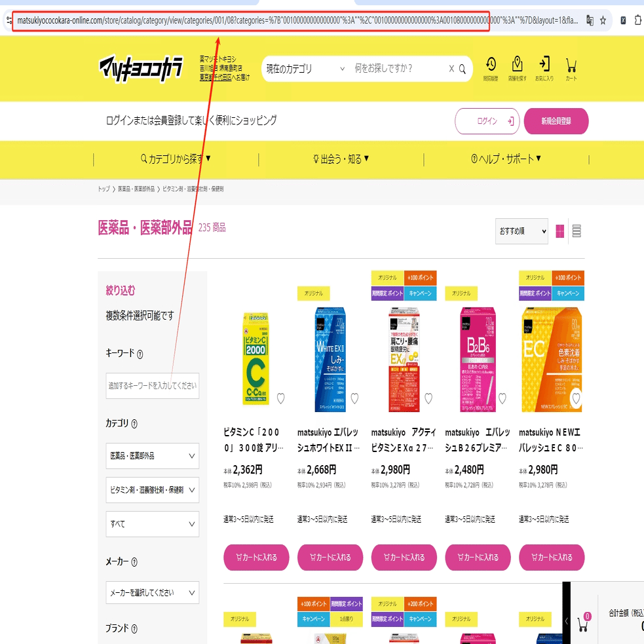Open the EC orange product image
644x644 pixels.
(552, 360)
